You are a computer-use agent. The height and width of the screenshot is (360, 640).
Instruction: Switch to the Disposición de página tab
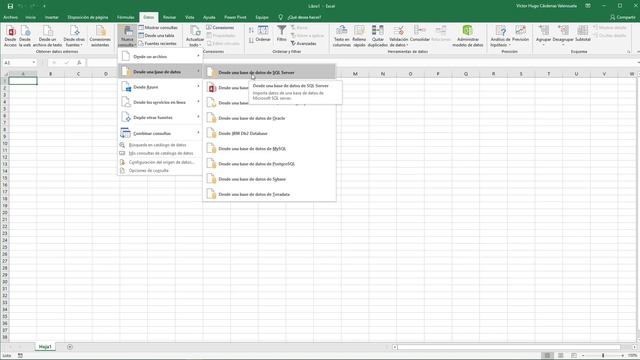[x=88, y=17]
